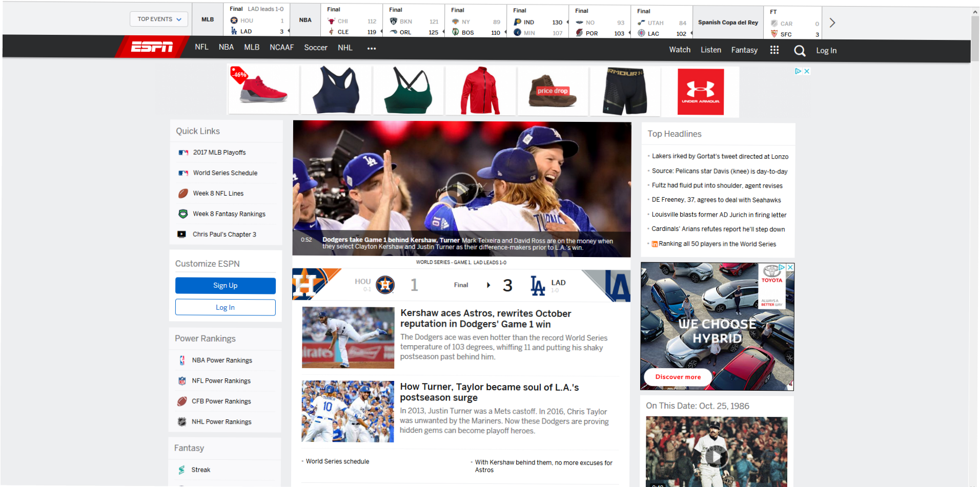Screen dimensions: 980x487
Task: Select Soccer in the main navigation
Action: (x=315, y=47)
